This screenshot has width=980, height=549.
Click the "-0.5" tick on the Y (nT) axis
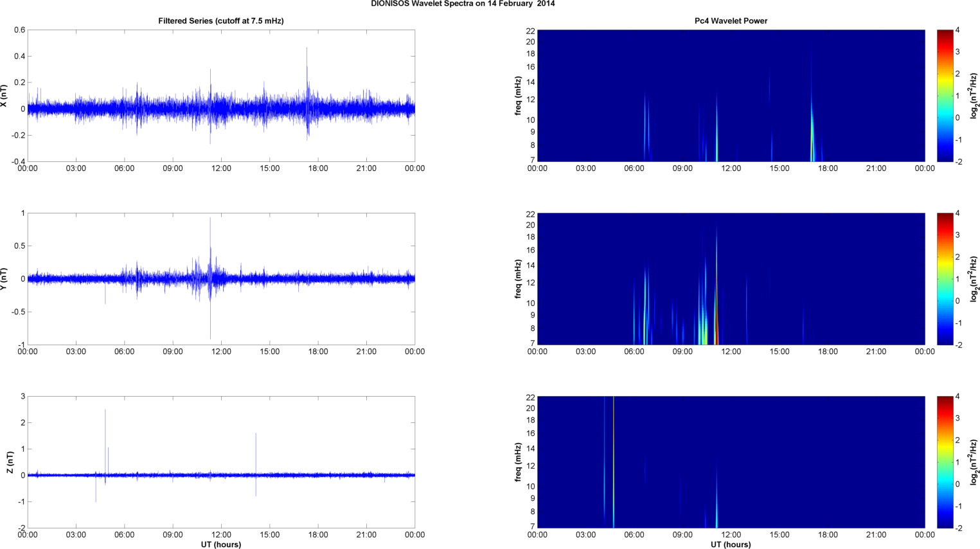coord(17,312)
